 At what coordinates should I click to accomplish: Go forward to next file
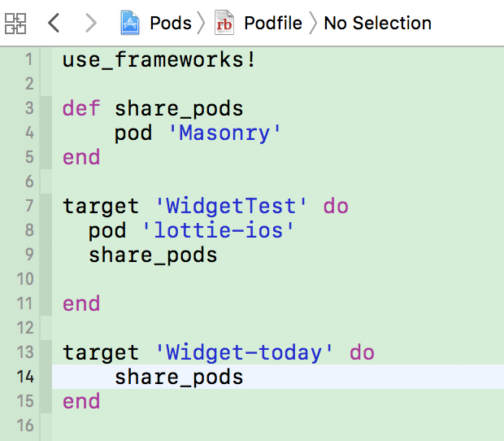[90, 23]
